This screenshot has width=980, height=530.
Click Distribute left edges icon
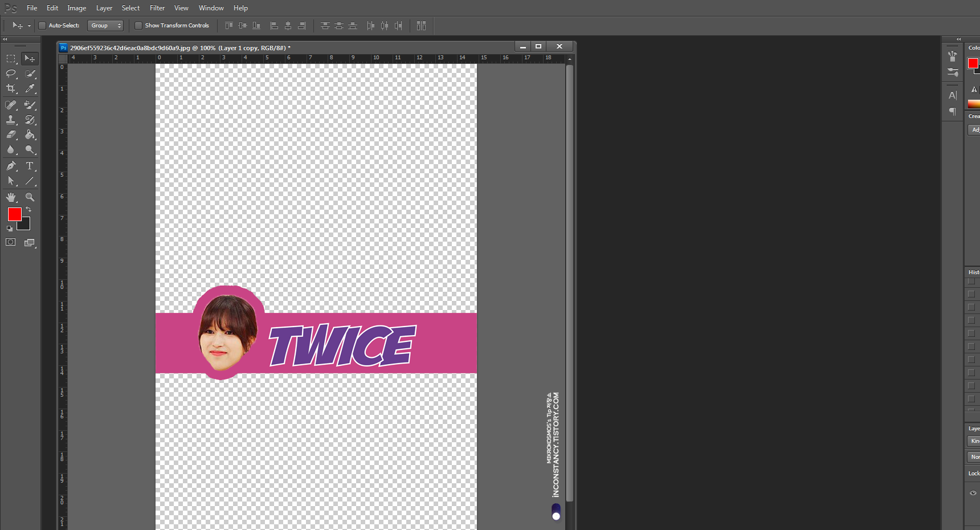click(371, 26)
